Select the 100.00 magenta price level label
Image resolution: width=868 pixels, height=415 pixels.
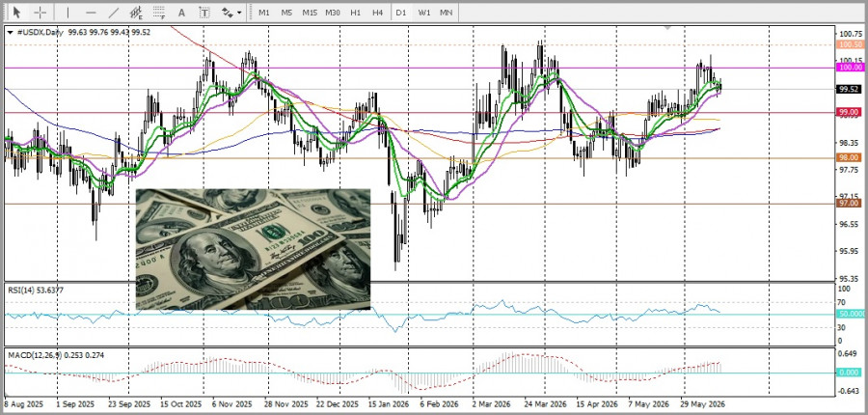(850, 67)
